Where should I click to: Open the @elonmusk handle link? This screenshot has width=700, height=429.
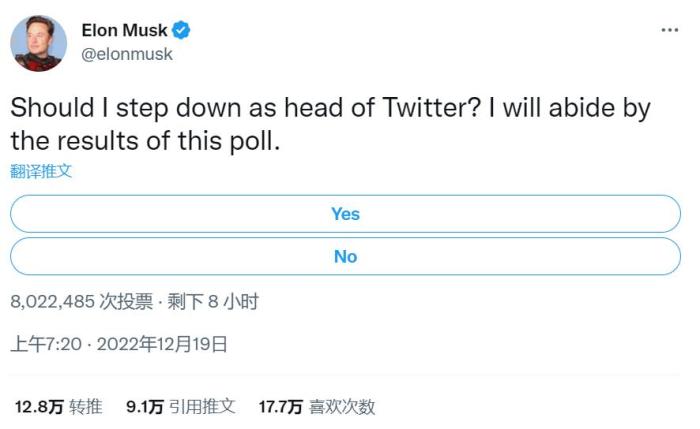point(126,54)
